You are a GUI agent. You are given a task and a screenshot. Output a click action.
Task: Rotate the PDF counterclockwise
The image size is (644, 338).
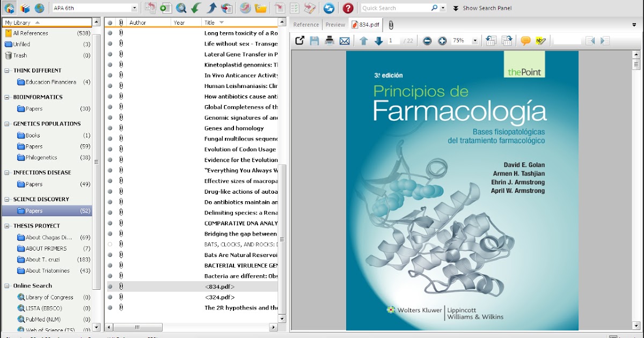(x=491, y=41)
